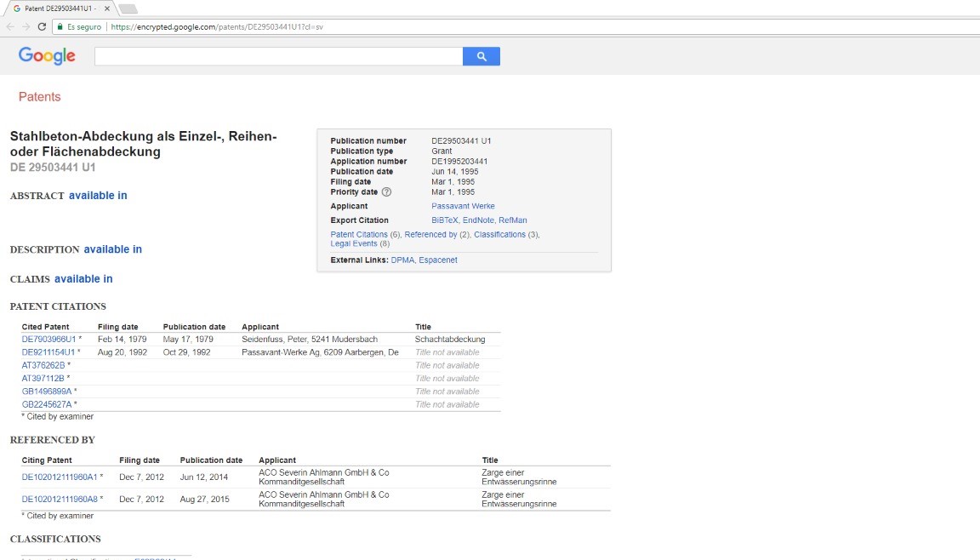Open cited patent GB1496899A
This screenshot has width=980, height=560.
(x=47, y=391)
